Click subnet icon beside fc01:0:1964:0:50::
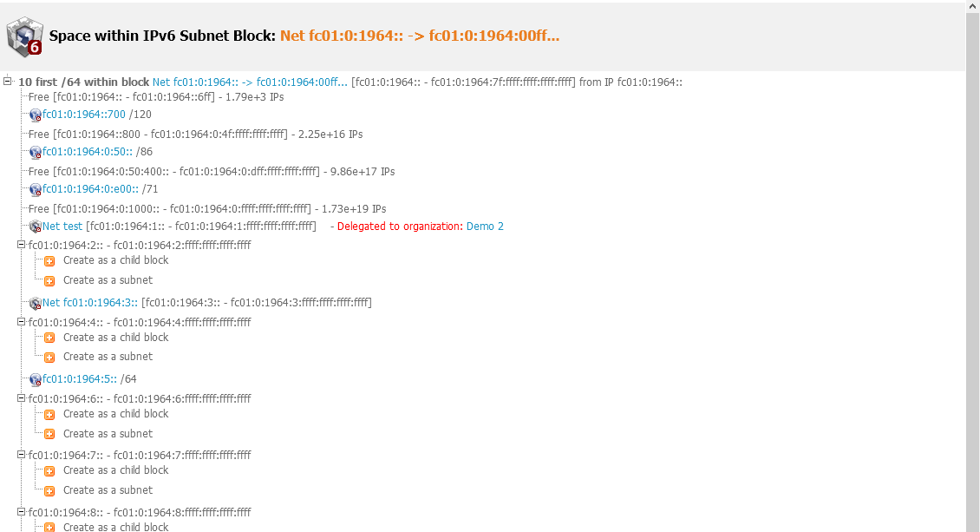This screenshot has height=532, width=980. click(x=36, y=153)
